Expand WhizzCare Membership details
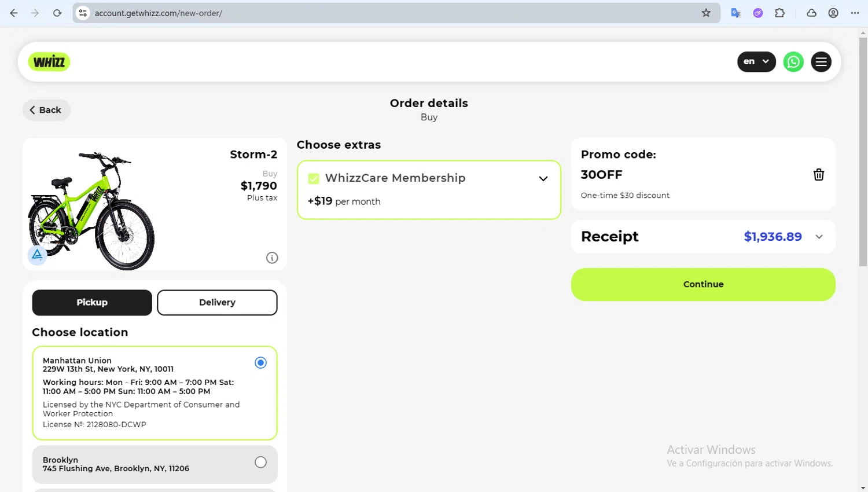This screenshot has width=868, height=492. 543,179
